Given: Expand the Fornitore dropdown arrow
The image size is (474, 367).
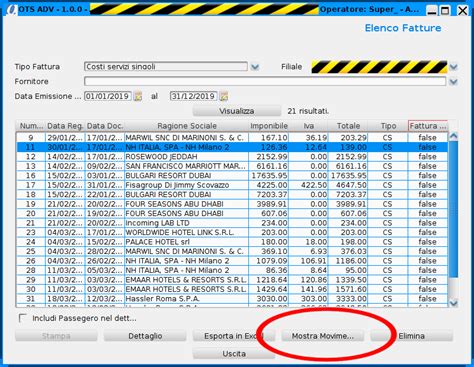Looking at the screenshot, I should click(453, 82).
